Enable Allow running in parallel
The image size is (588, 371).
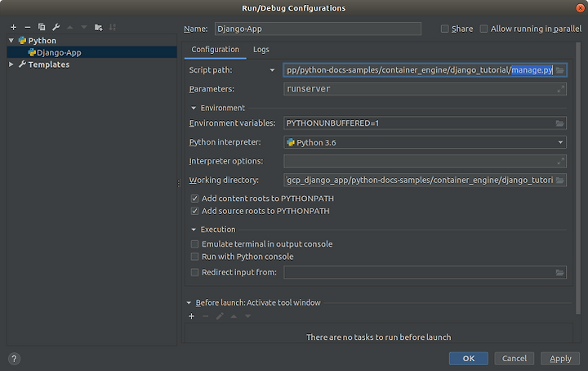point(484,29)
